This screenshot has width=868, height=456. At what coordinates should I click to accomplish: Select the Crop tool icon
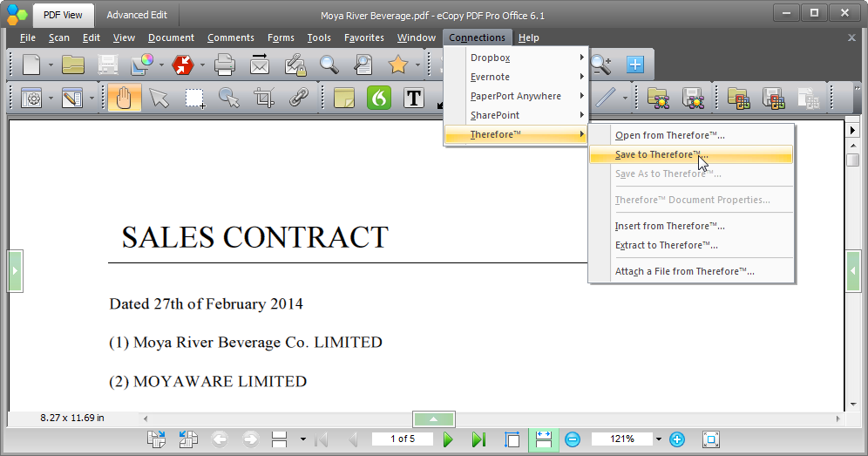pos(264,98)
